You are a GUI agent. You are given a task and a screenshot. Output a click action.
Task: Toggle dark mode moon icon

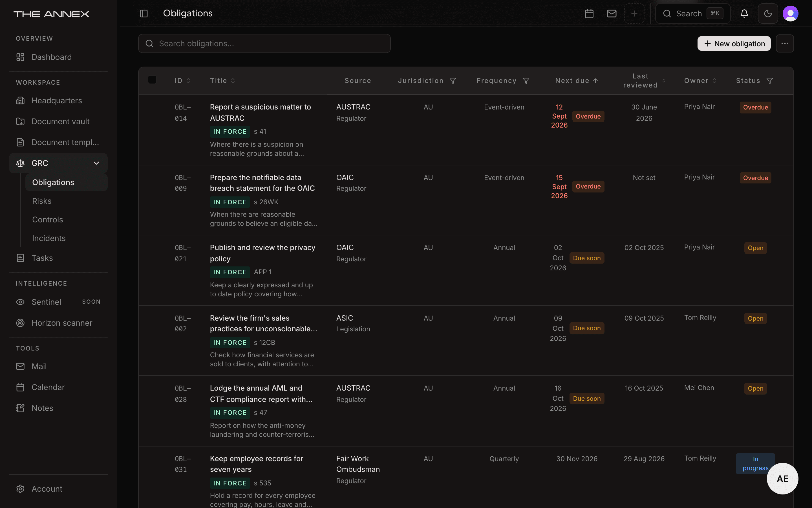[768, 14]
